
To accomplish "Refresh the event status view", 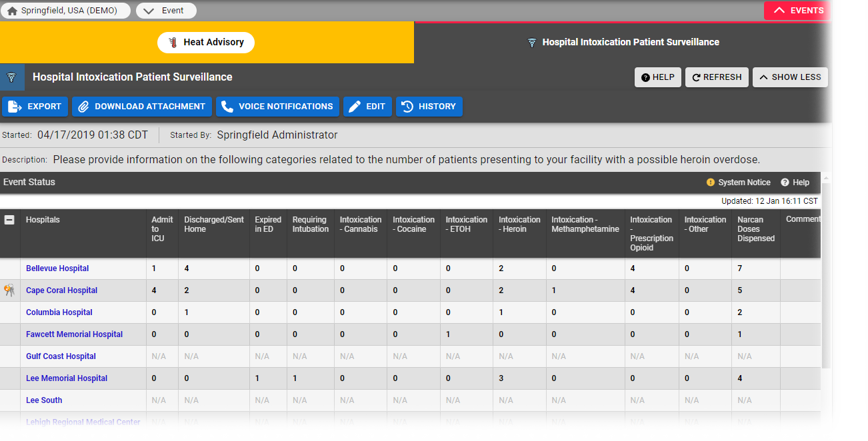I will click(717, 77).
